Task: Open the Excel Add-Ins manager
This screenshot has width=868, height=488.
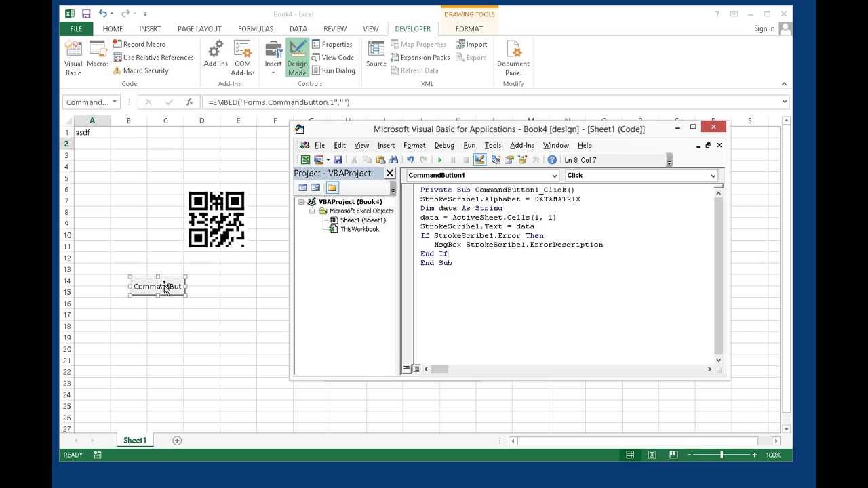Action: coord(216,54)
